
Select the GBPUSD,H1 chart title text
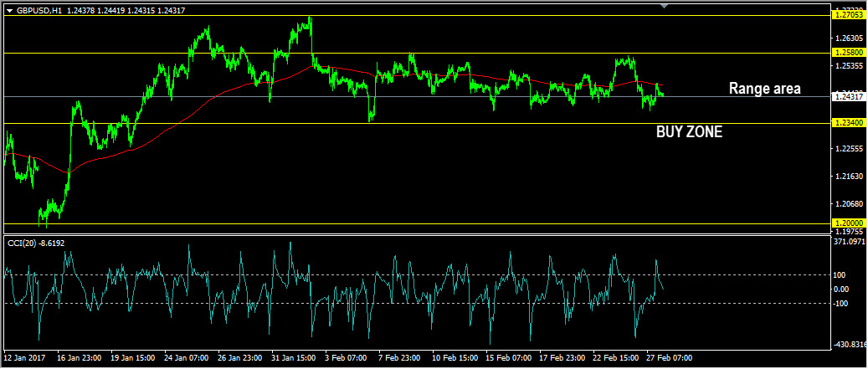(39, 11)
